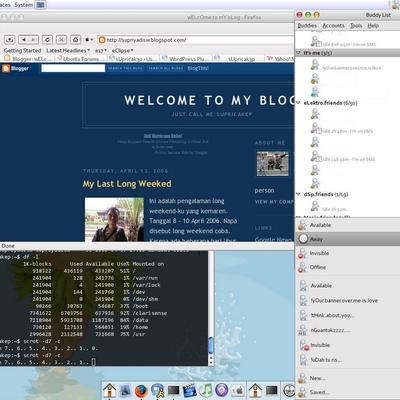400x400 pixels.
Task: Open Getting Started bookmark
Action: pyautogui.click(x=22, y=50)
